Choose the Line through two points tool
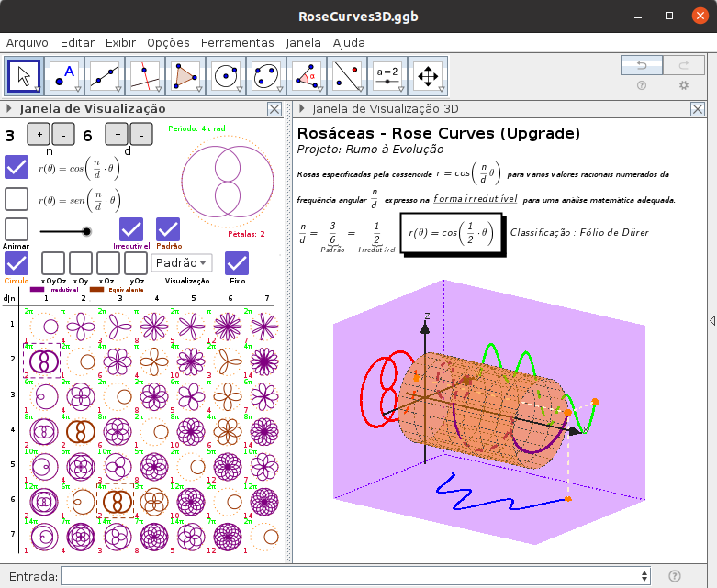 [x=105, y=76]
